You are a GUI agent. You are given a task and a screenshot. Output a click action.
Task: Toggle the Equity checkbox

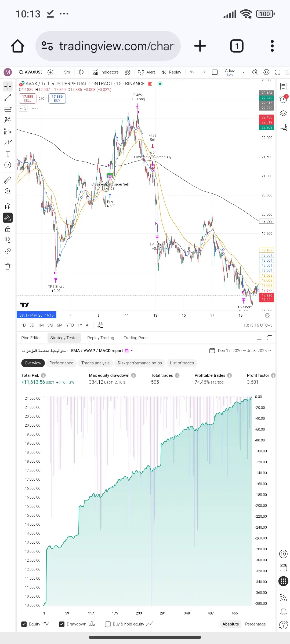[x=24, y=624]
